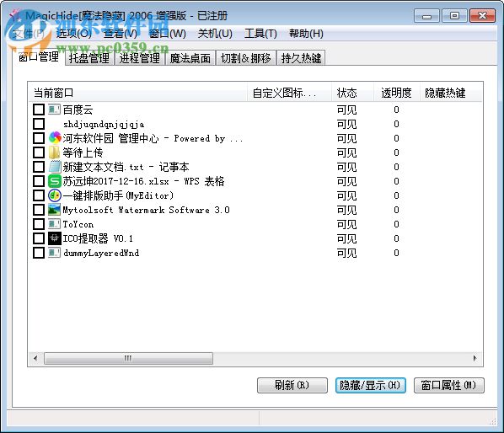Click the 隐藏/显示(H) button
The image size is (504, 433).
click(x=370, y=385)
